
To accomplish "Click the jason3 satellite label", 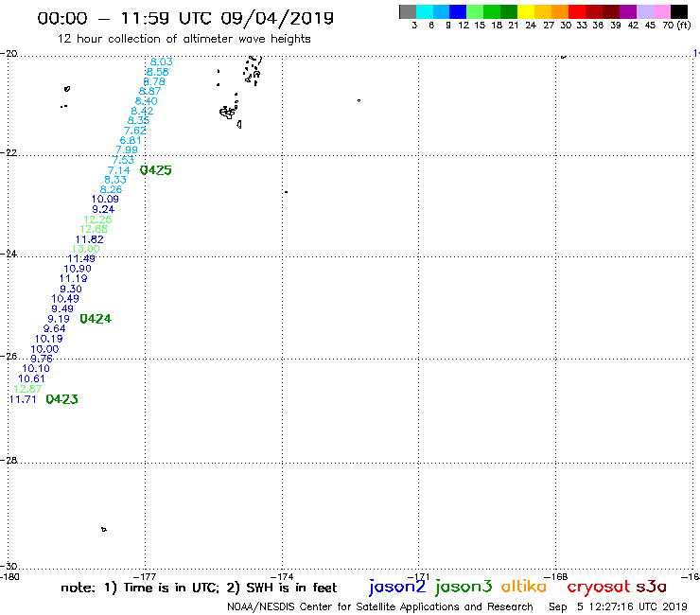I will pyautogui.click(x=464, y=587).
